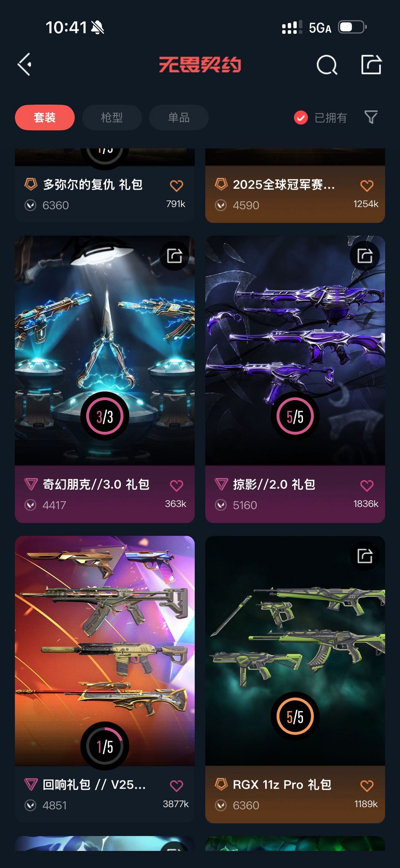The image size is (400, 868).
Task: Share the 奇幻朋克//3.0 bundle card
Action: click(x=174, y=256)
